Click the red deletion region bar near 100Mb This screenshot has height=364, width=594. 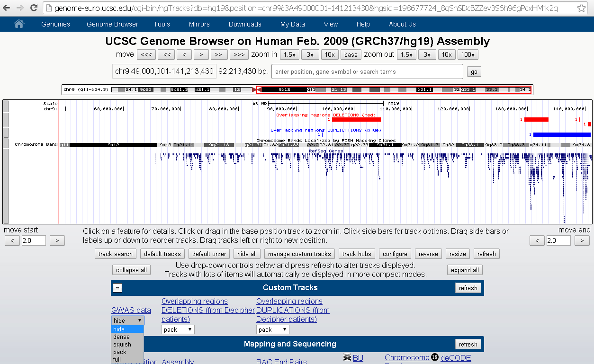[x=356, y=119]
